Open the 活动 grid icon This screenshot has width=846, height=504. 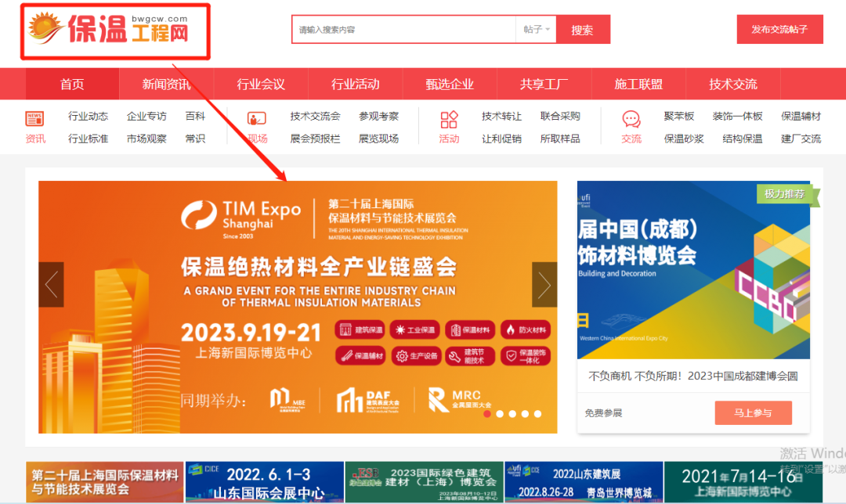[449, 119]
